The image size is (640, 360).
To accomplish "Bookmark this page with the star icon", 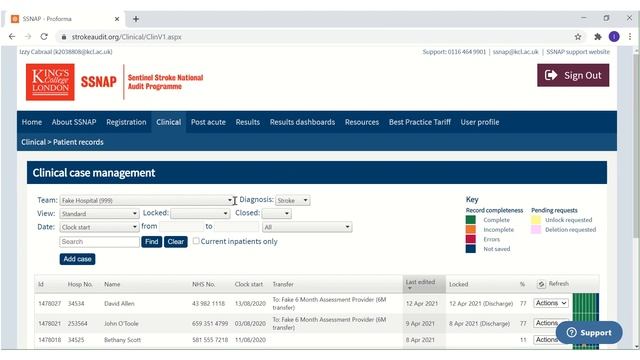I will click(578, 37).
